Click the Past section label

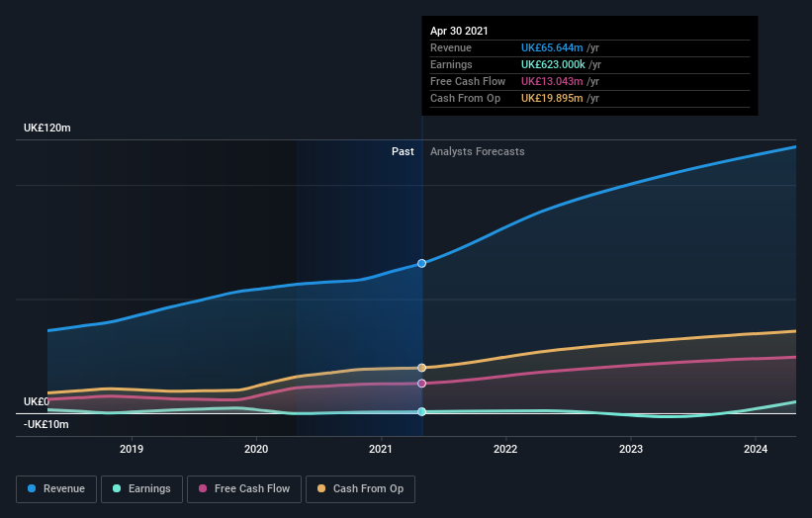click(403, 151)
